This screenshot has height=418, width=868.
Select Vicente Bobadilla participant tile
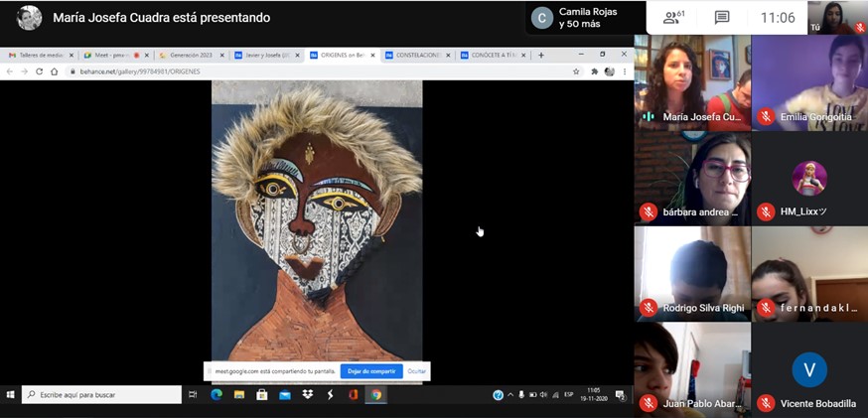tap(809, 369)
